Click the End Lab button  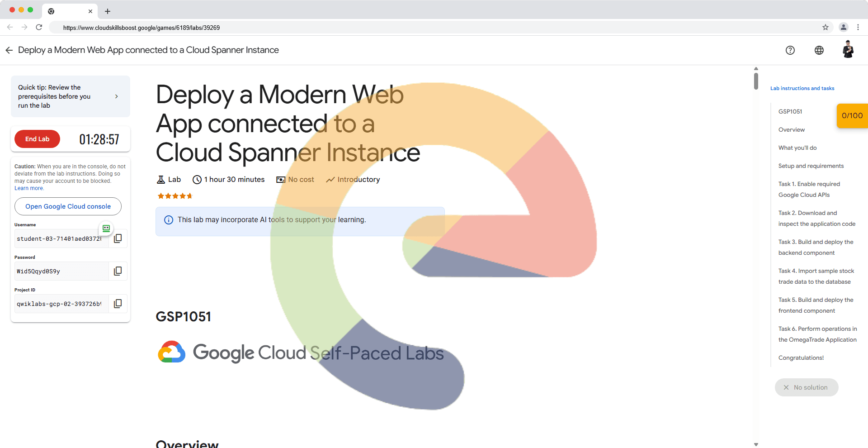point(37,139)
